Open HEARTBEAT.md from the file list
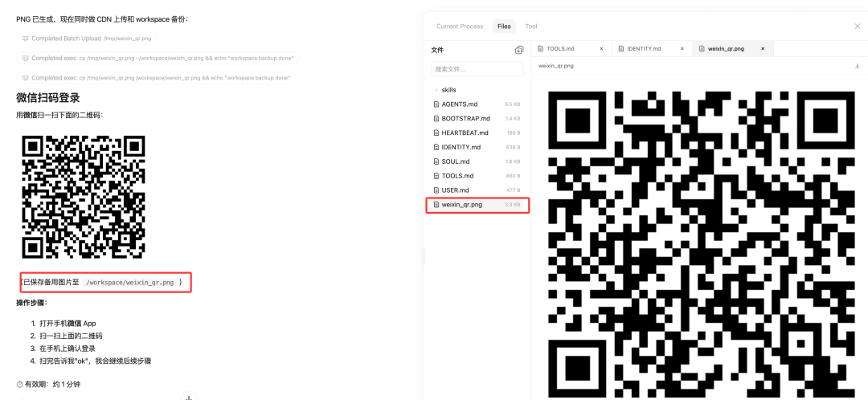This screenshot has width=868, height=400. pos(465,133)
